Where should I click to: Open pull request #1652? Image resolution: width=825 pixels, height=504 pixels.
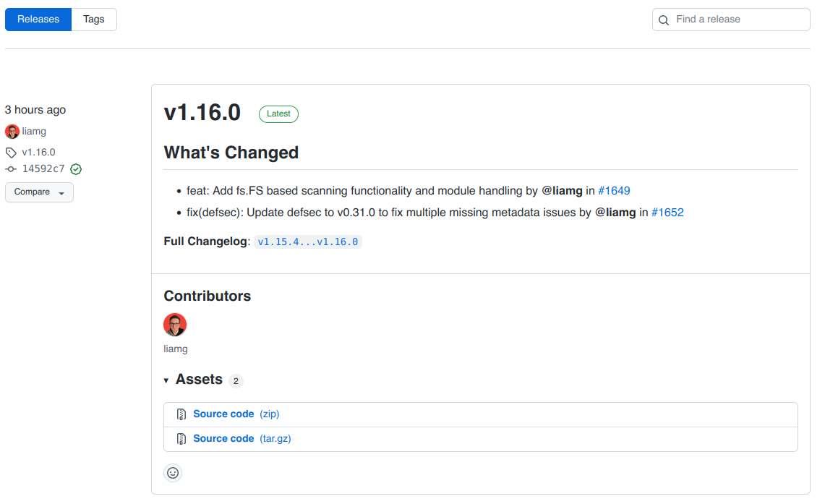tap(667, 213)
